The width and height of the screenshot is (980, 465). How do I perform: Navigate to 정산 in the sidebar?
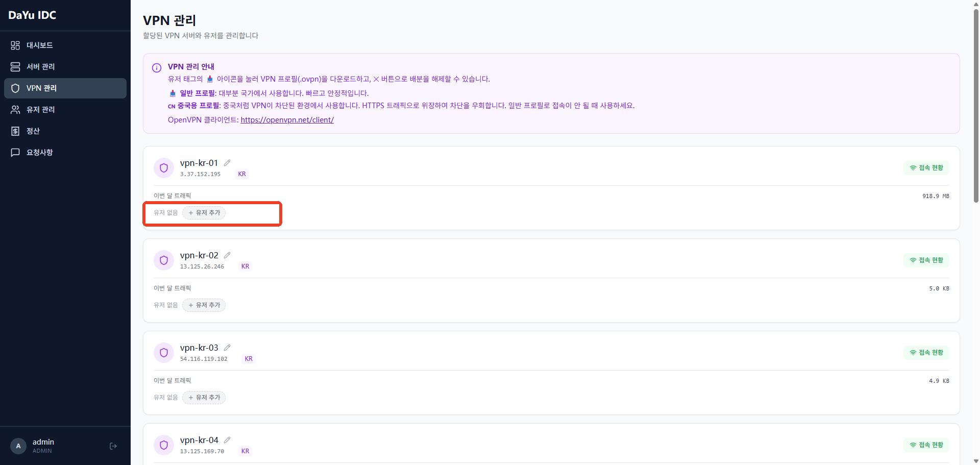tap(33, 131)
